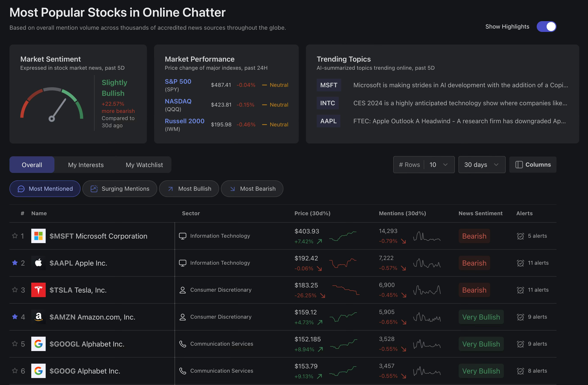Click '8 alerts' in GOOG row

tap(537, 371)
